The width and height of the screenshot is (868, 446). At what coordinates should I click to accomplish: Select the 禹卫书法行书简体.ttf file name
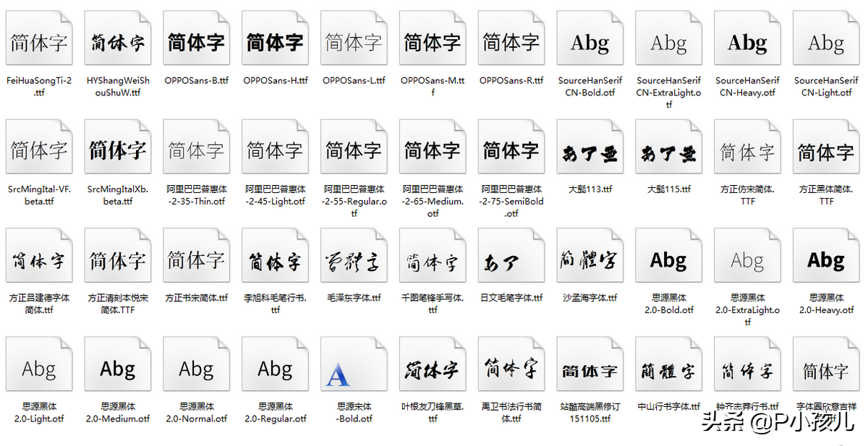click(x=511, y=413)
